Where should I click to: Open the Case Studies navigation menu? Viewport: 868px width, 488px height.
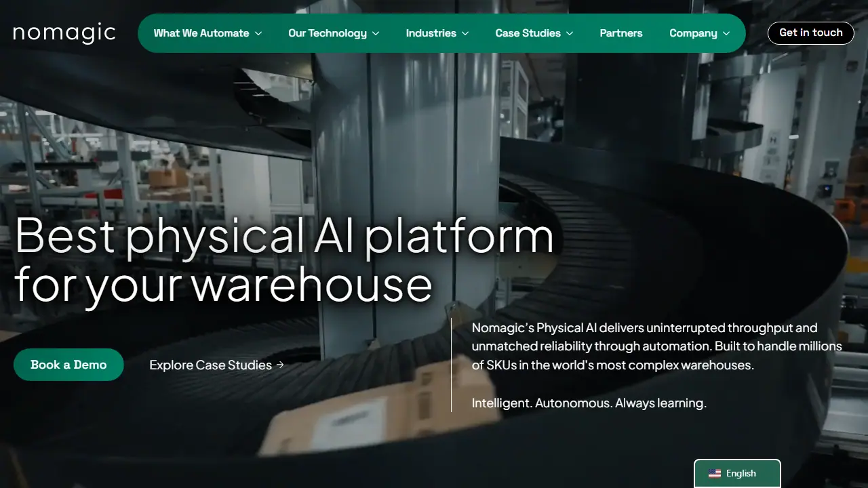click(534, 33)
